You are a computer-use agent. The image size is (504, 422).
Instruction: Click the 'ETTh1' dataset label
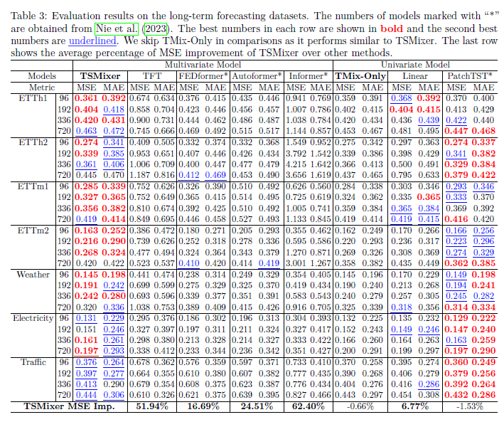[33, 98]
